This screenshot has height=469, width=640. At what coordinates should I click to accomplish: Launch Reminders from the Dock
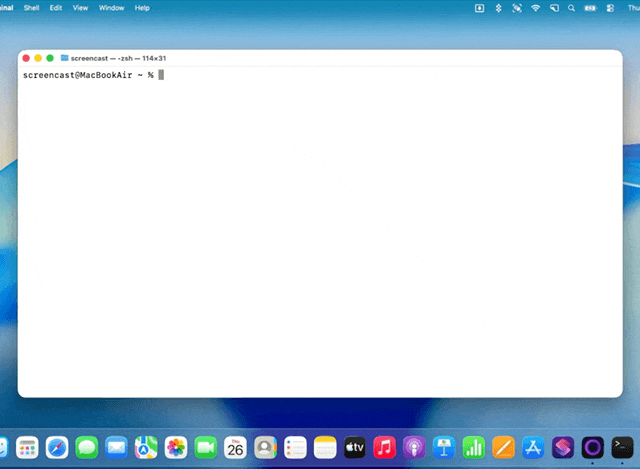295,447
